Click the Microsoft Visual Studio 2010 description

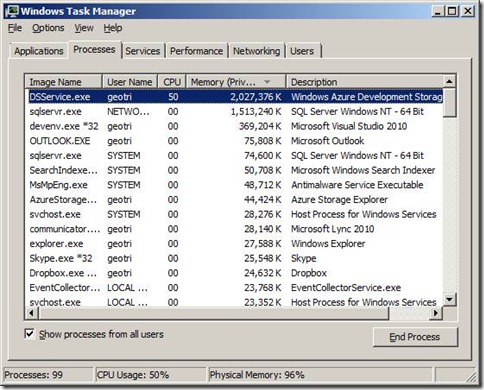point(349,126)
